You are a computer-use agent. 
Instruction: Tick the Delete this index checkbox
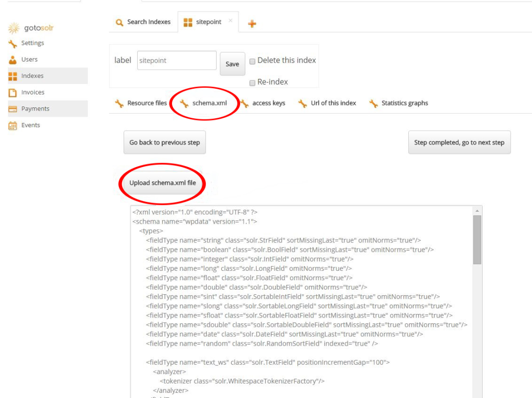(x=252, y=61)
